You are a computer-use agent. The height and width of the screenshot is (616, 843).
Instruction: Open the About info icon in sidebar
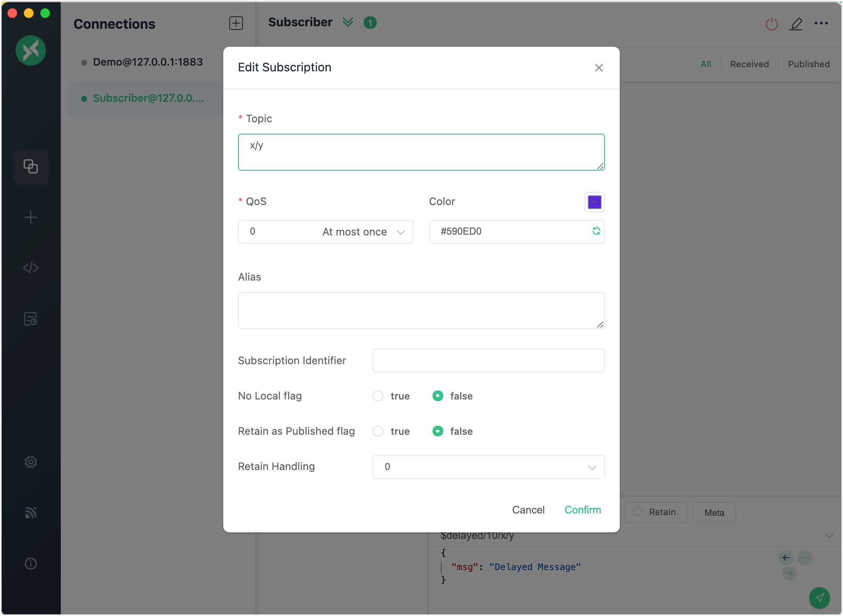click(x=31, y=564)
